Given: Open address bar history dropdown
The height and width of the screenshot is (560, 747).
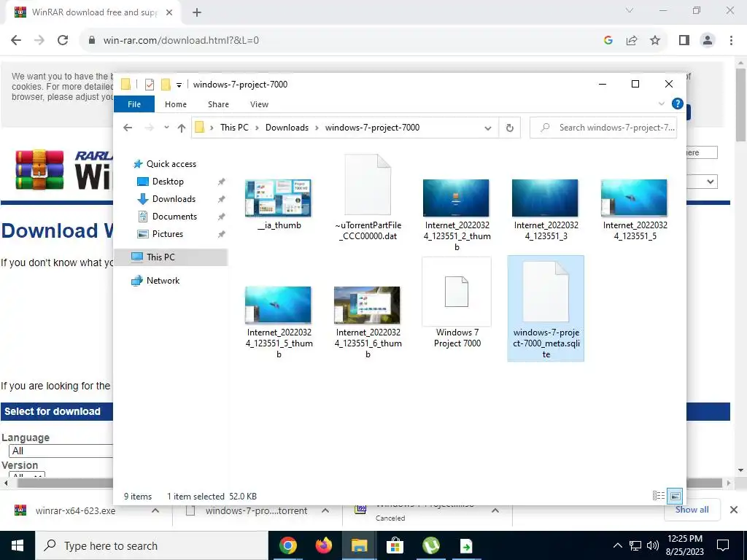Looking at the screenshot, I should click(488, 128).
